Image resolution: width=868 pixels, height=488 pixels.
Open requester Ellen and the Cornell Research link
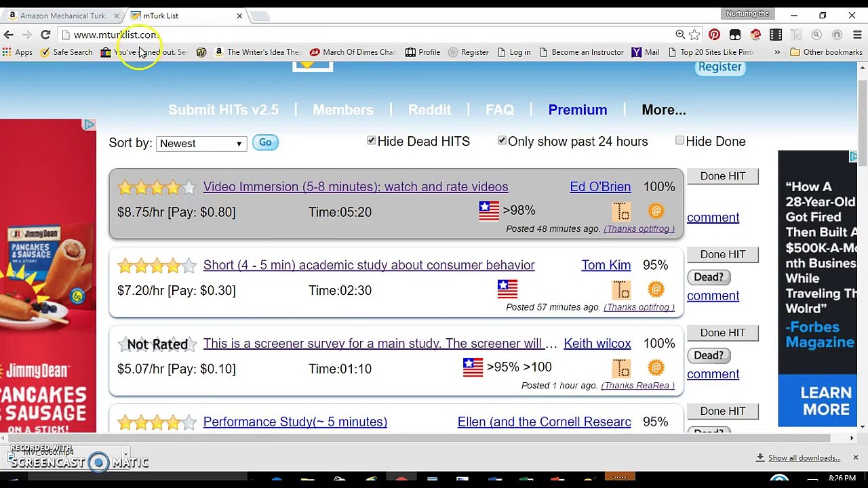point(544,422)
